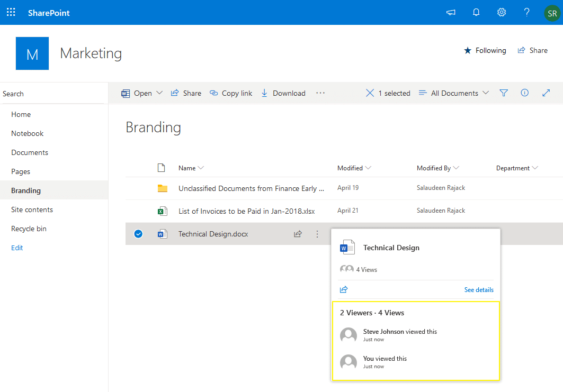Open the details pane info icon

coord(524,93)
